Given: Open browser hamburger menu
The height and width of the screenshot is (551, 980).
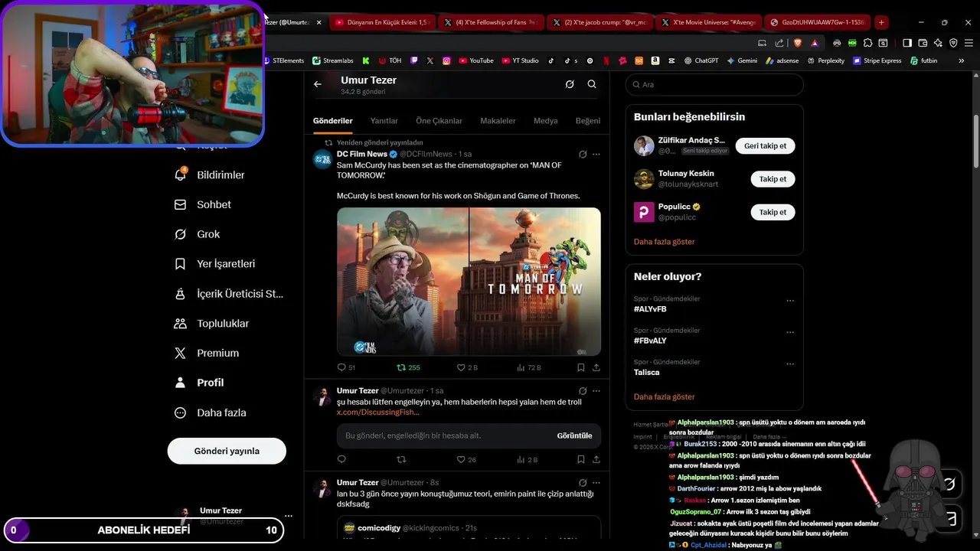Looking at the screenshot, I should [x=968, y=43].
